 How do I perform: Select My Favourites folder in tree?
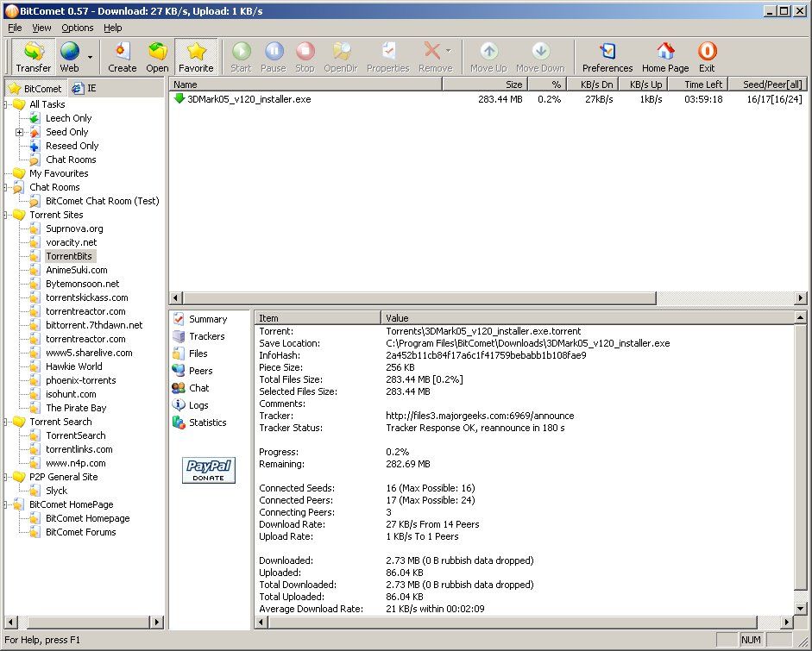pos(59,173)
